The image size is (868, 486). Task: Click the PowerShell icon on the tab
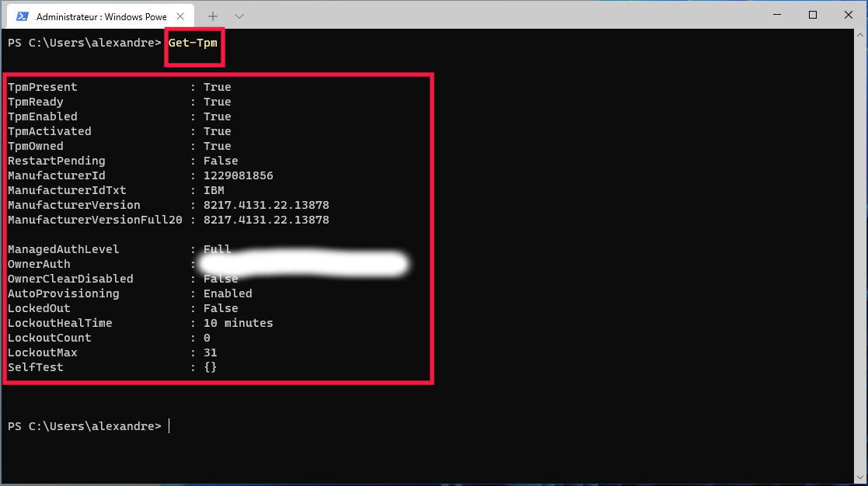(x=23, y=16)
